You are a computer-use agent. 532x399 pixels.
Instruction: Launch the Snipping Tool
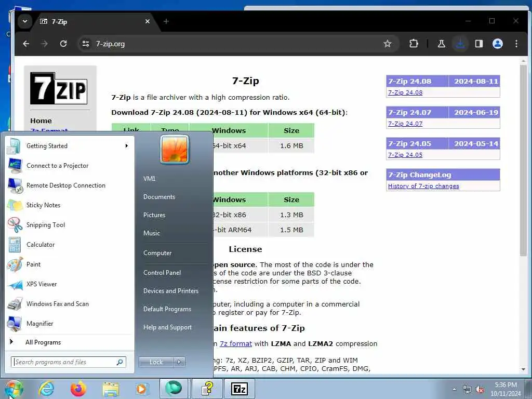click(x=69, y=224)
